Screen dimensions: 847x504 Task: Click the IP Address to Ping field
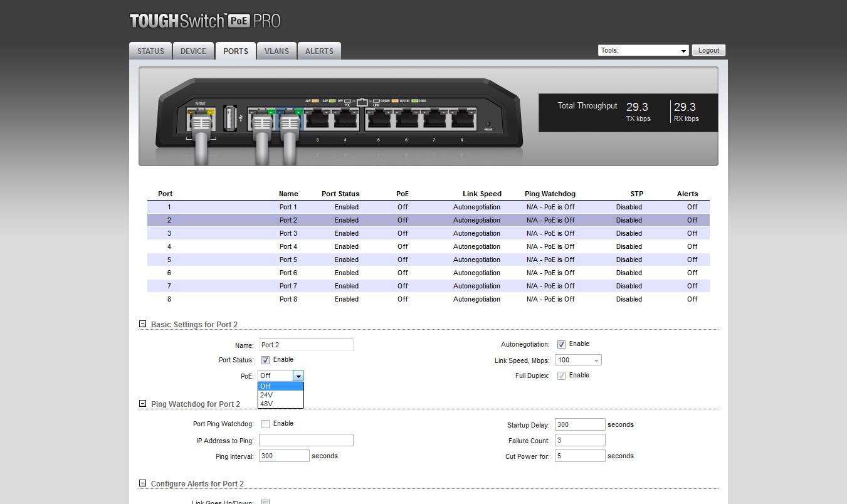coord(306,440)
